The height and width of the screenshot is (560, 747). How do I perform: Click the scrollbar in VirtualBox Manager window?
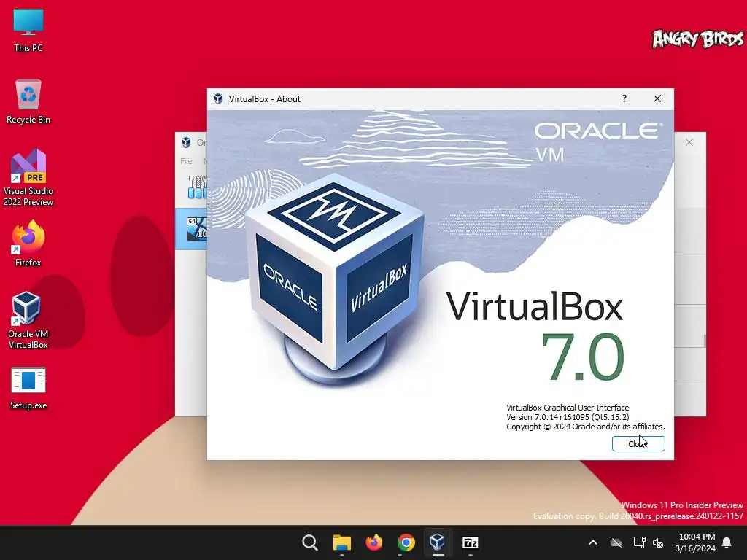point(705,341)
